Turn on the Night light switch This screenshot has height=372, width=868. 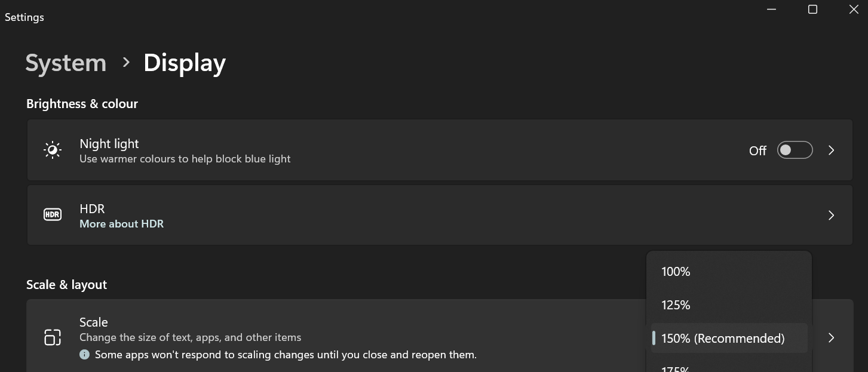(795, 150)
